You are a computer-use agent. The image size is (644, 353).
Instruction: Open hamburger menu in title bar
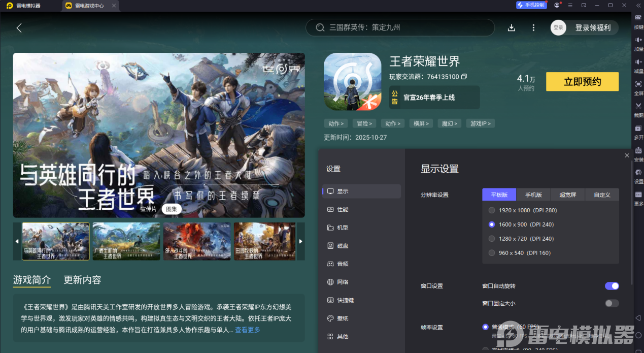click(570, 5)
